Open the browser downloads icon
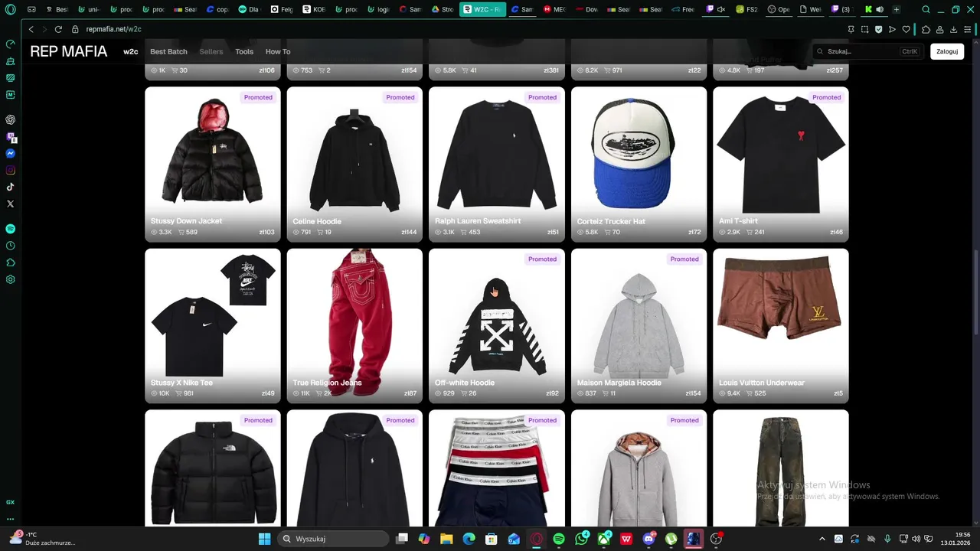This screenshot has height=551, width=980. (954, 29)
